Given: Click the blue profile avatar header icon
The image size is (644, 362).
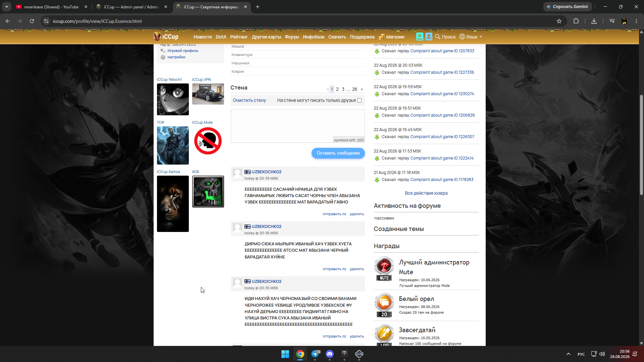Looking at the screenshot, I should pyautogui.click(x=429, y=37).
